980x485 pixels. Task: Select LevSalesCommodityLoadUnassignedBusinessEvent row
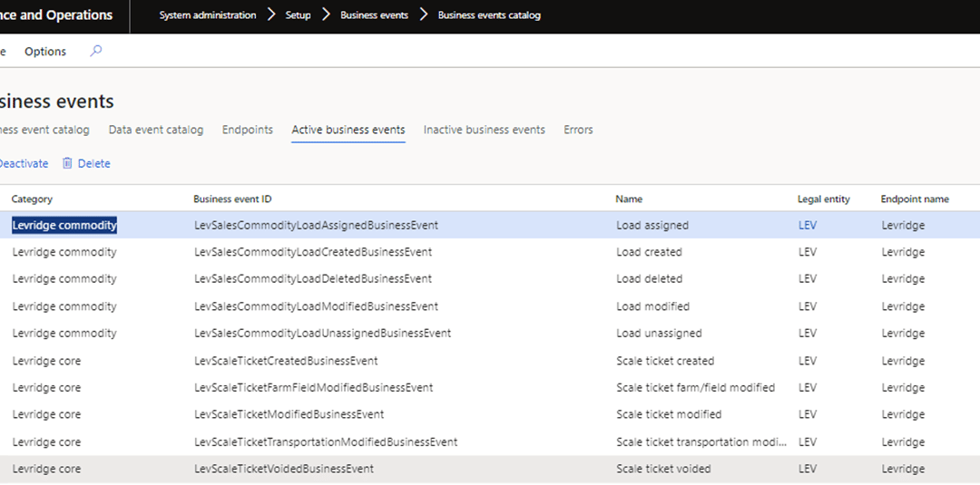[490, 334]
